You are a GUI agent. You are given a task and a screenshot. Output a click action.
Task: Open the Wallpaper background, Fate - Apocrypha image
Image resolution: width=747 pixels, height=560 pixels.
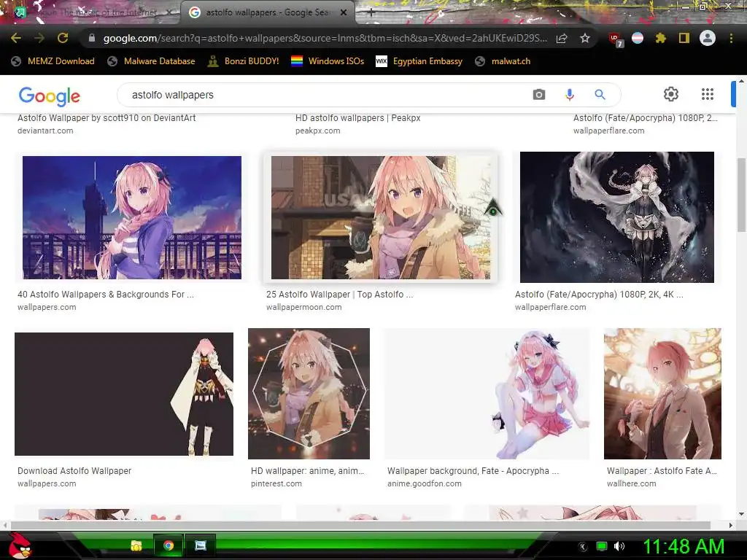487,393
